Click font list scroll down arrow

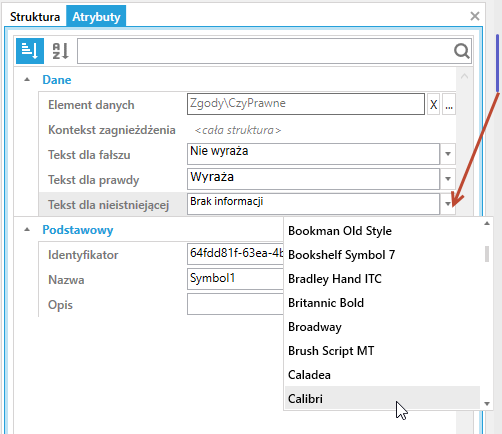pyautogui.click(x=487, y=404)
